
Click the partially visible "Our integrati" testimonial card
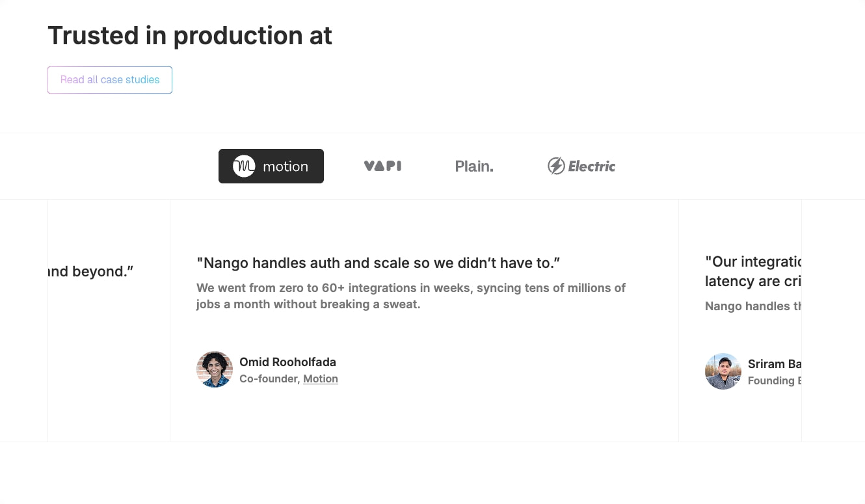[740, 321]
